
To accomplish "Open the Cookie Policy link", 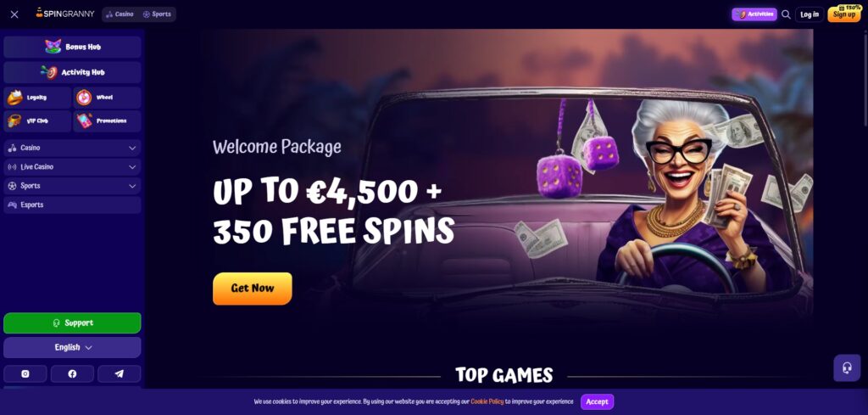I will pos(487,401).
